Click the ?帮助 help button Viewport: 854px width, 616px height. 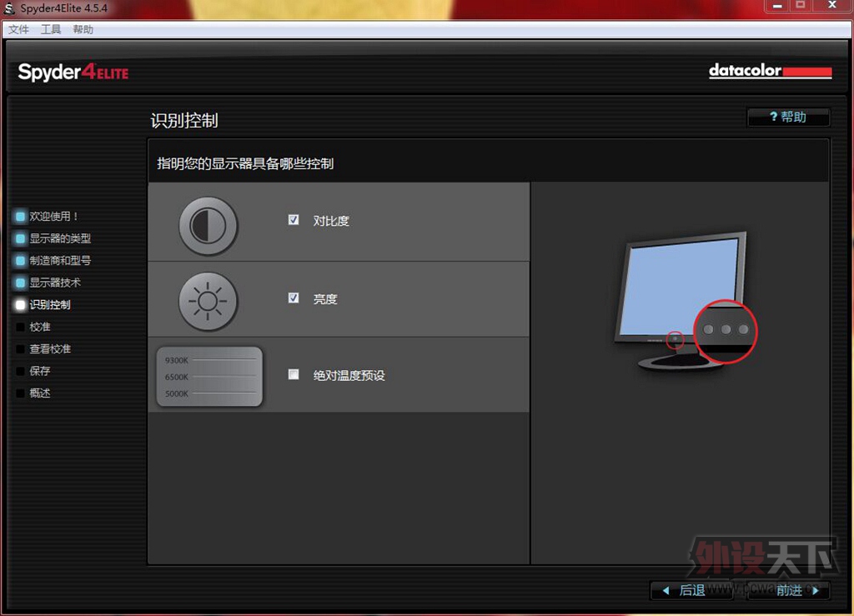click(x=789, y=117)
